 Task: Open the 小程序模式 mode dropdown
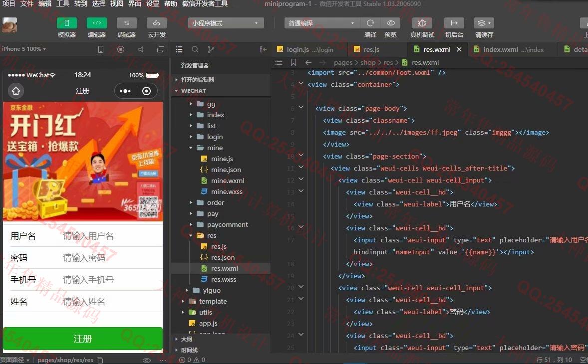tap(226, 23)
